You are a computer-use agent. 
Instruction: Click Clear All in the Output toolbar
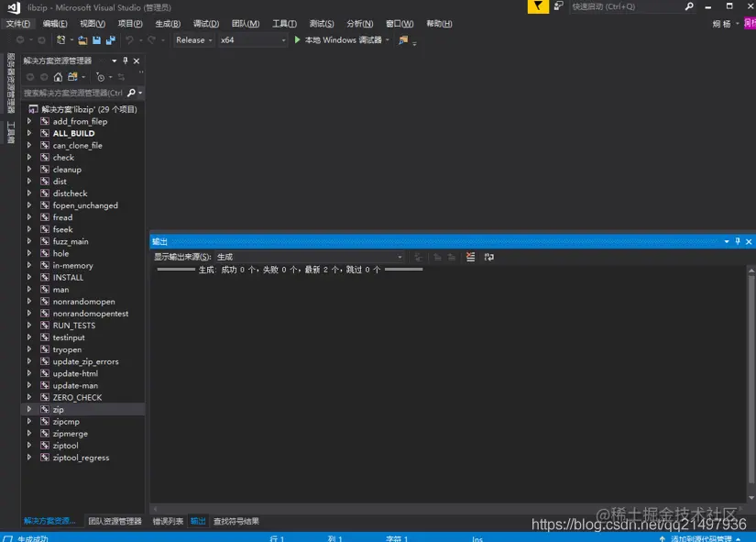pyautogui.click(x=471, y=257)
